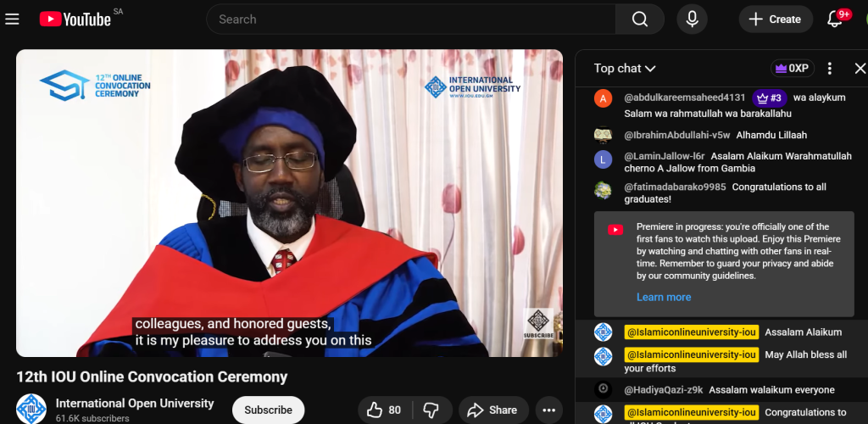868x424 pixels.
Task: Expand the Top chat dropdown
Action: [x=625, y=69]
